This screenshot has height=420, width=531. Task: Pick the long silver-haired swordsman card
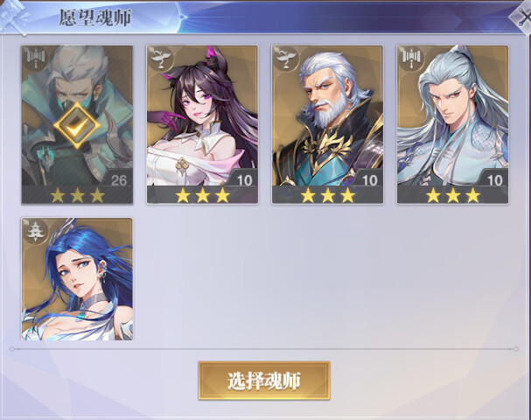453,124
